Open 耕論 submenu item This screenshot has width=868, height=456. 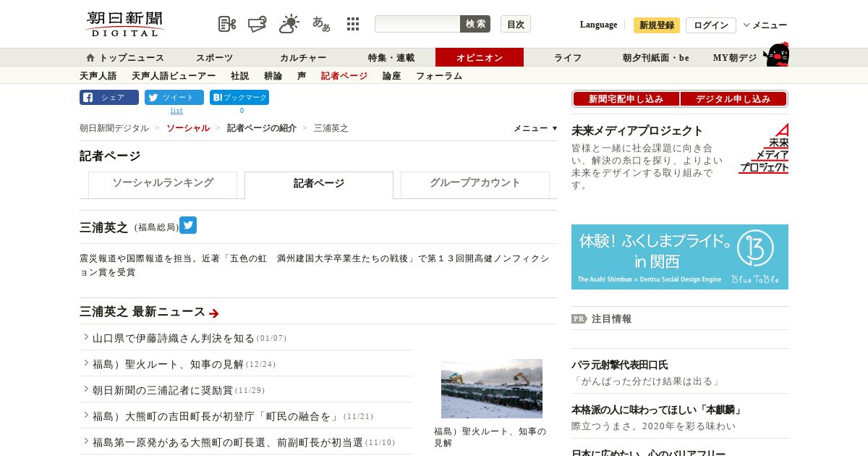point(273,76)
